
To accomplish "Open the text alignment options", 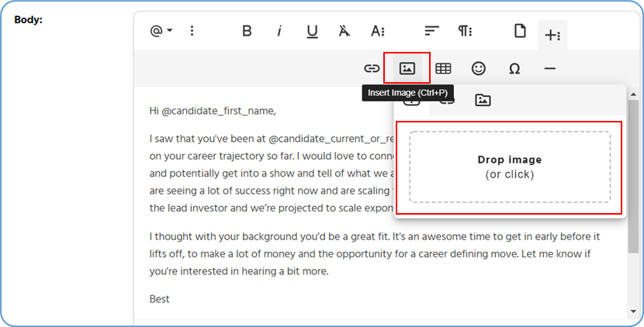I will point(431,32).
